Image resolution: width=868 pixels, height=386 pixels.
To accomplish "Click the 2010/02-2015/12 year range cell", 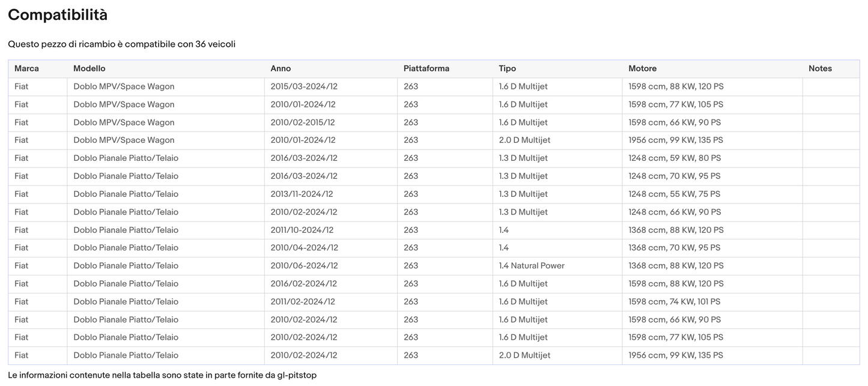I will pyautogui.click(x=303, y=122).
